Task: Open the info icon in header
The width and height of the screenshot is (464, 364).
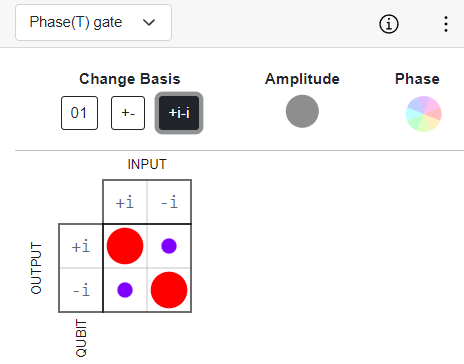Action: tap(389, 24)
